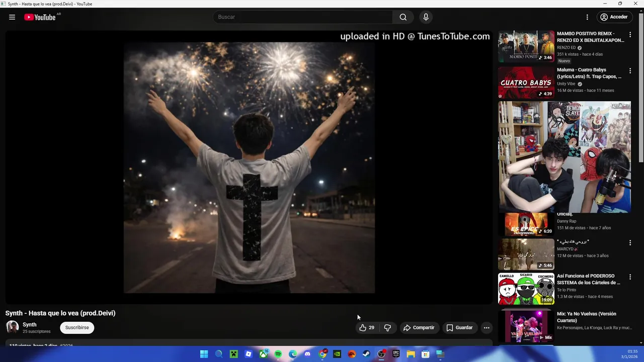Click the search magnifier button
Image resolution: width=644 pixels, height=362 pixels.
click(x=403, y=17)
